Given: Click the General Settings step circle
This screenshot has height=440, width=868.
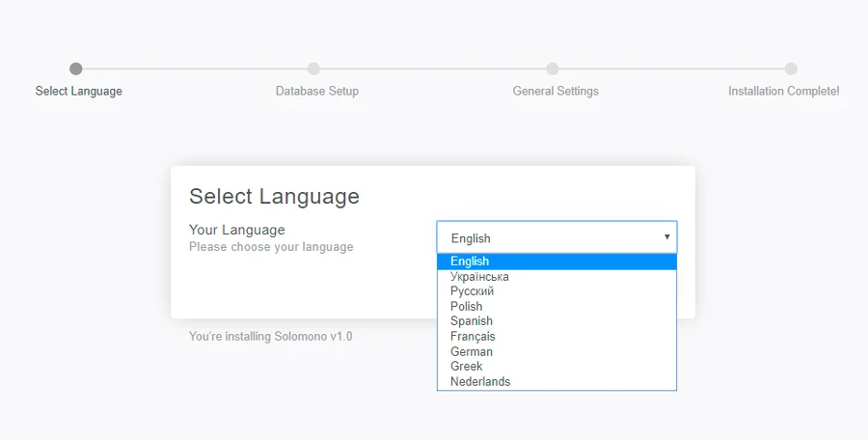Looking at the screenshot, I should [x=553, y=69].
